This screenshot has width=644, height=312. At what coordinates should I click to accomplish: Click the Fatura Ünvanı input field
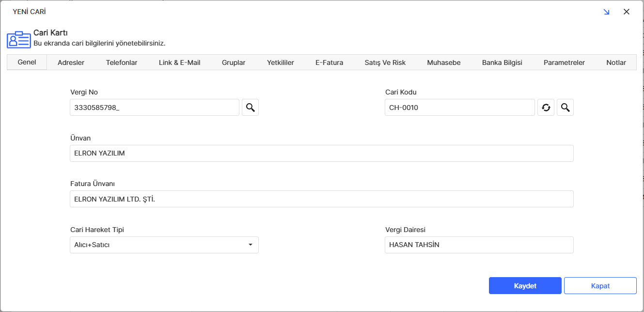click(x=321, y=199)
